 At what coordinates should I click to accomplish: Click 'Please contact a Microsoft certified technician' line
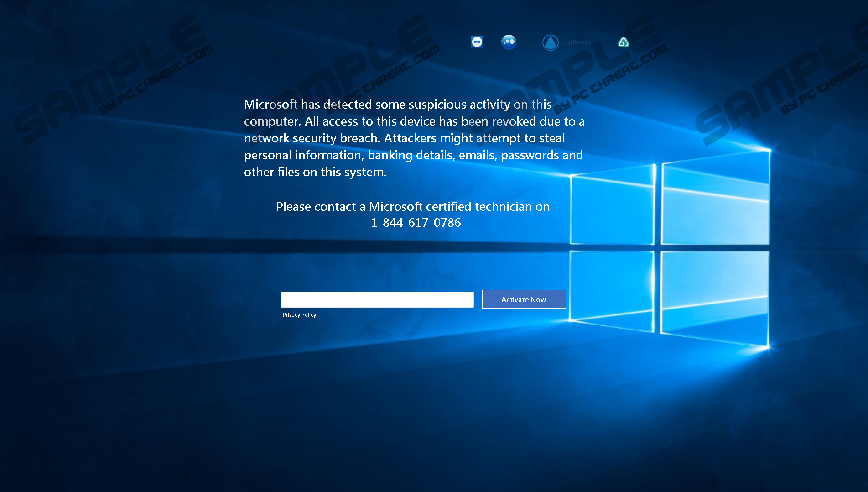pyautogui.click(x=413, y=207)
